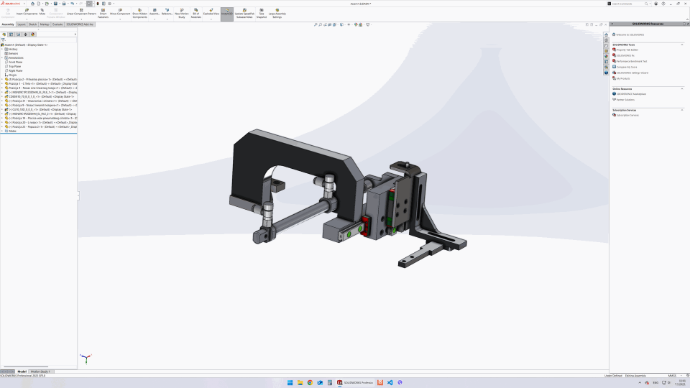Open Large Assembly Settings
The width and height of the screenshot is (690, 388).
[x=277, y=13]
